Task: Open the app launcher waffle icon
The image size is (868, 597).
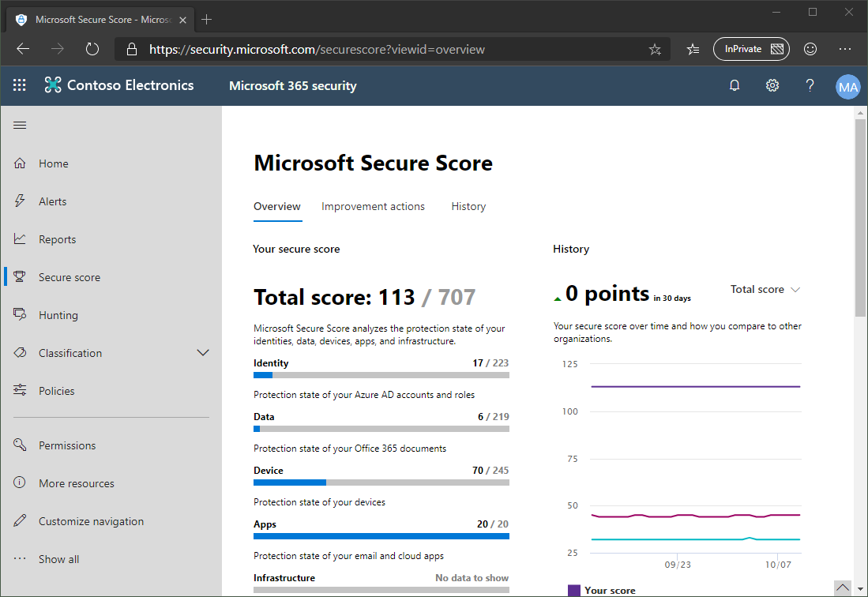Action: tap(20, 85)
